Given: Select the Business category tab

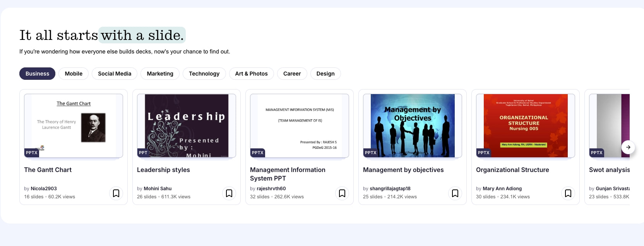Looking at the screenshot, I should [37, 74].
